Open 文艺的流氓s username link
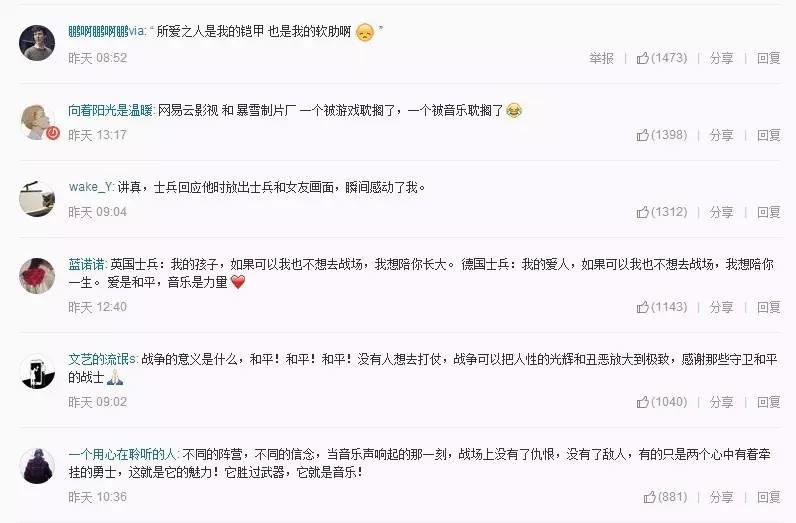796x523 pixels. (x=103, y=359)
